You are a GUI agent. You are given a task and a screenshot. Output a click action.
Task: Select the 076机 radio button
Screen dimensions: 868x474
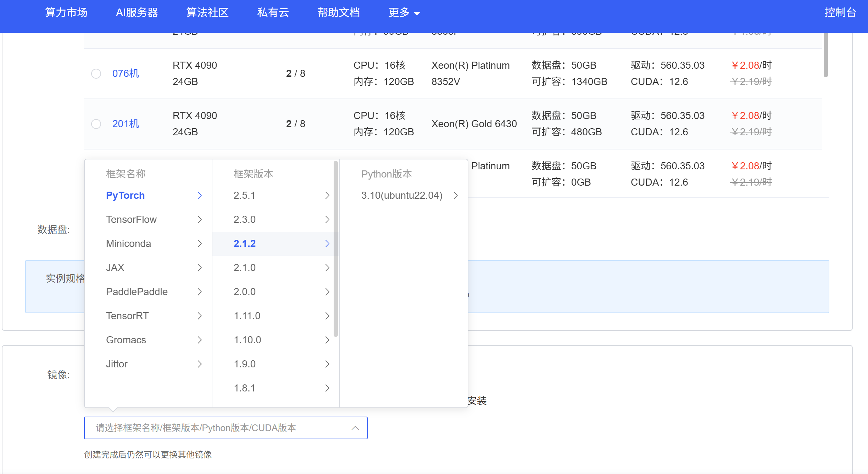96,74
